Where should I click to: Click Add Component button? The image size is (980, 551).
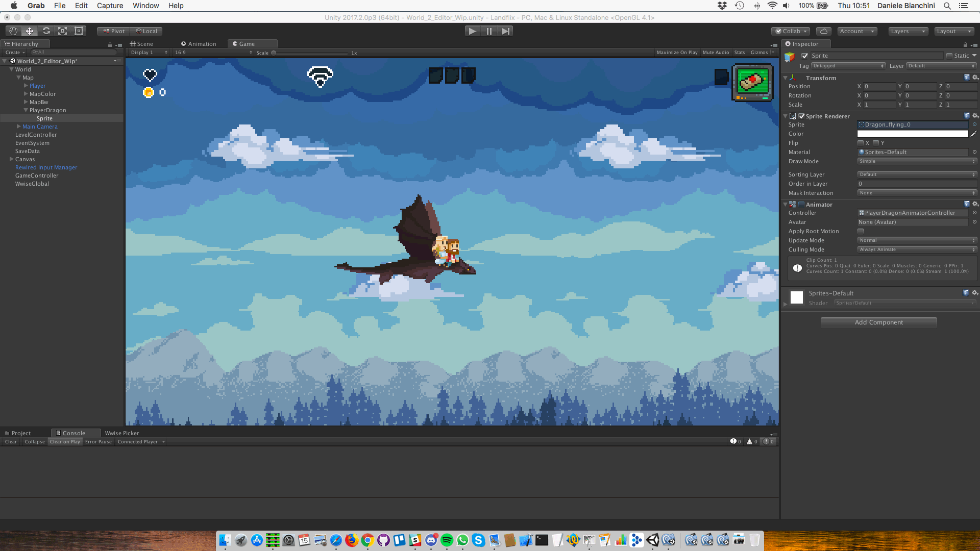coord(878,322)
